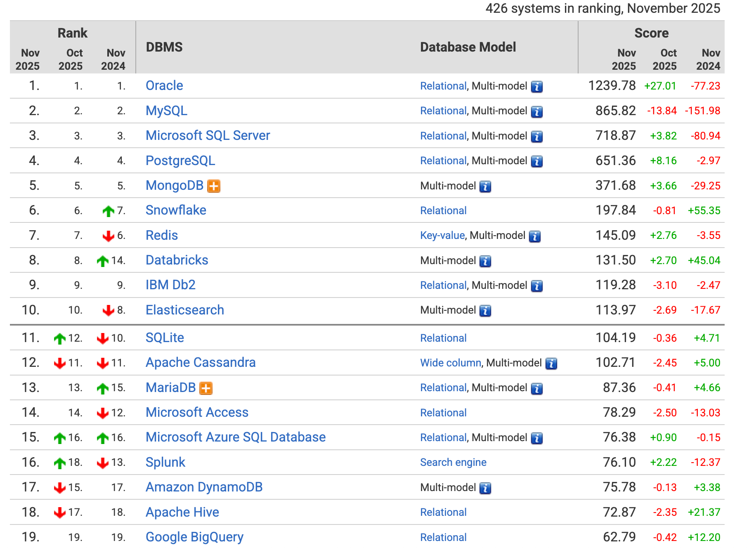Open the PostgreSQL system page
Image resolution: width=756 pixels, height=548 pixels.
click(x=180, y=161)
